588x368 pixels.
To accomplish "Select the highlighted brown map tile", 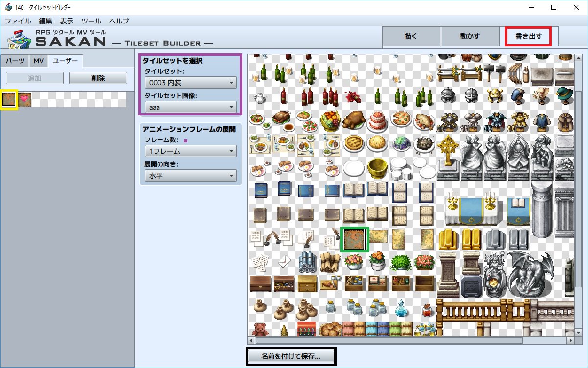I will click(354, 239).
